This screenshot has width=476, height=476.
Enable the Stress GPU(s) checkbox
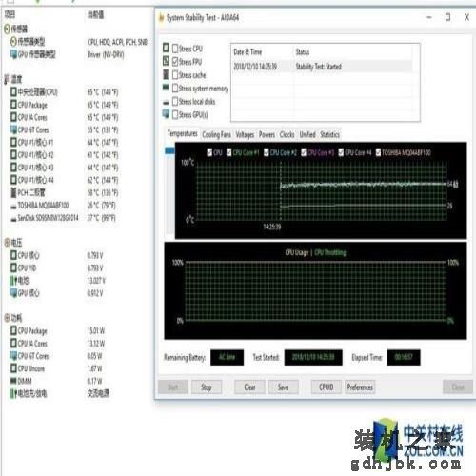click(x=175, y=114)
